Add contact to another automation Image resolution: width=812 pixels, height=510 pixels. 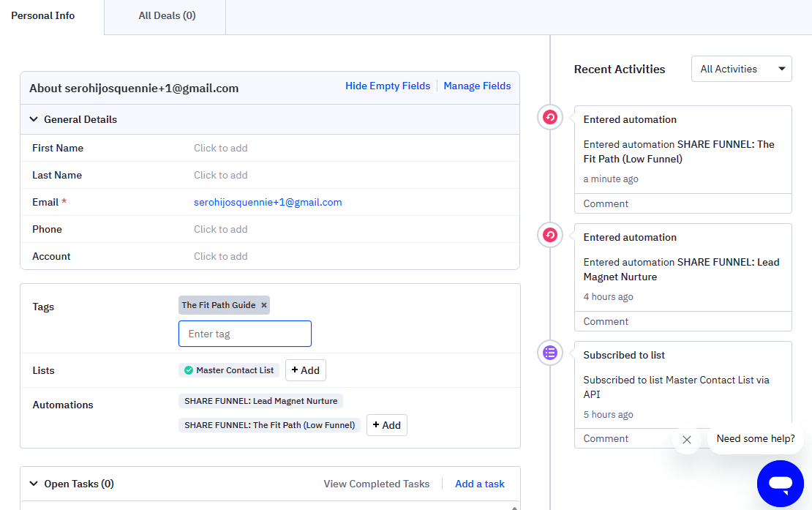(386, 425)
